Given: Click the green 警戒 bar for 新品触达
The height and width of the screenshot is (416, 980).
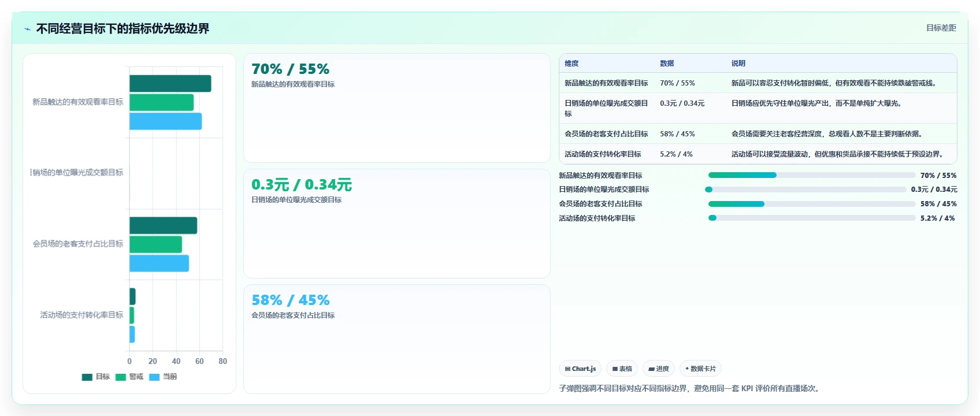Looking at the screenshot, I should [x=161, y=102].
